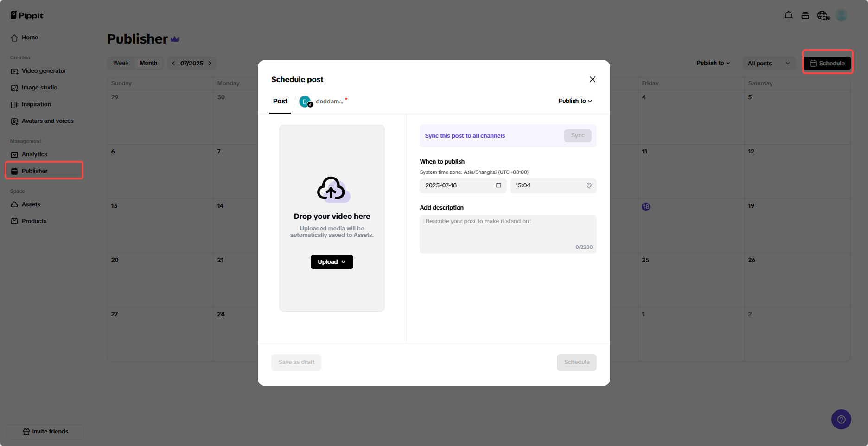Click Sync button for all channels

[x=578, y=135]
